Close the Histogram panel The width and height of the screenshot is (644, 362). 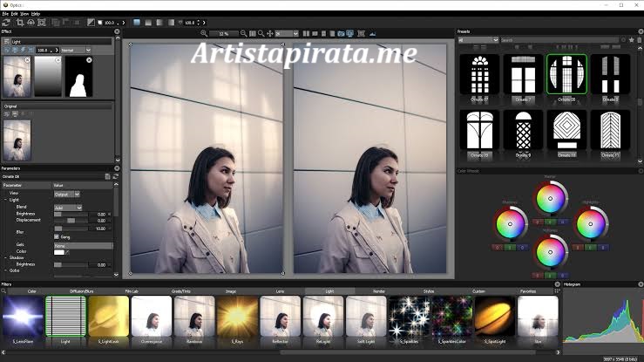pos(641,283)
